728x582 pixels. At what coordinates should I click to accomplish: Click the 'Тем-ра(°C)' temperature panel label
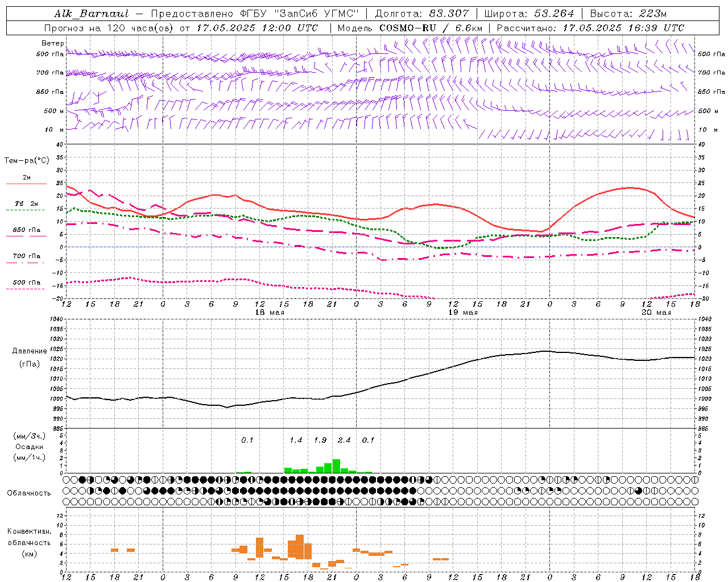(x=27, y=161)
